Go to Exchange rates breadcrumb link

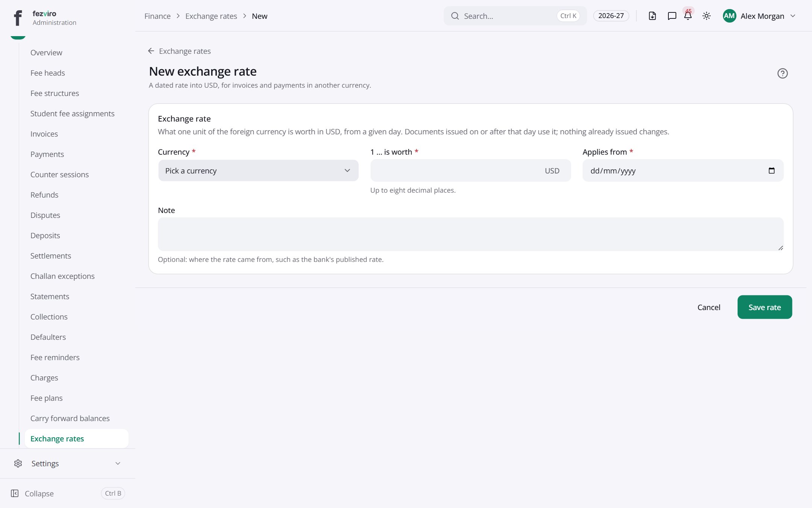(x=211, y=16)
